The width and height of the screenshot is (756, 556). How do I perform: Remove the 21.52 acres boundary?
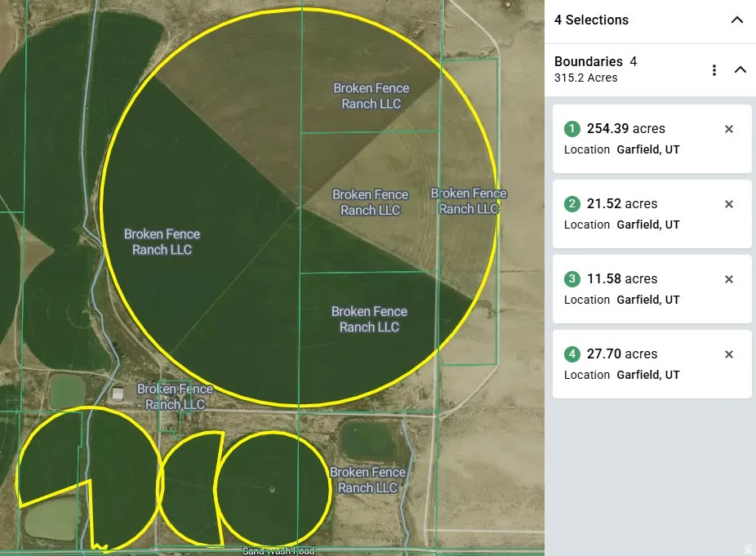(x=729, y=204)
